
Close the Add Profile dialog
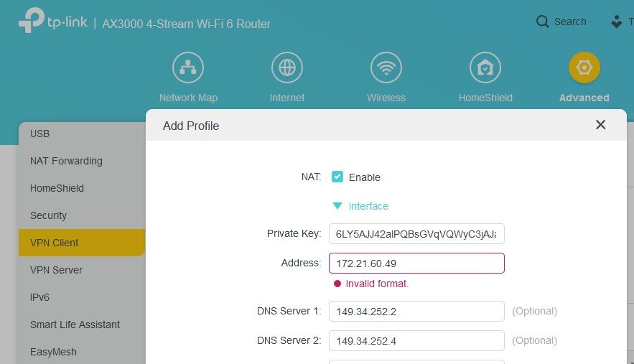point(601,125)
